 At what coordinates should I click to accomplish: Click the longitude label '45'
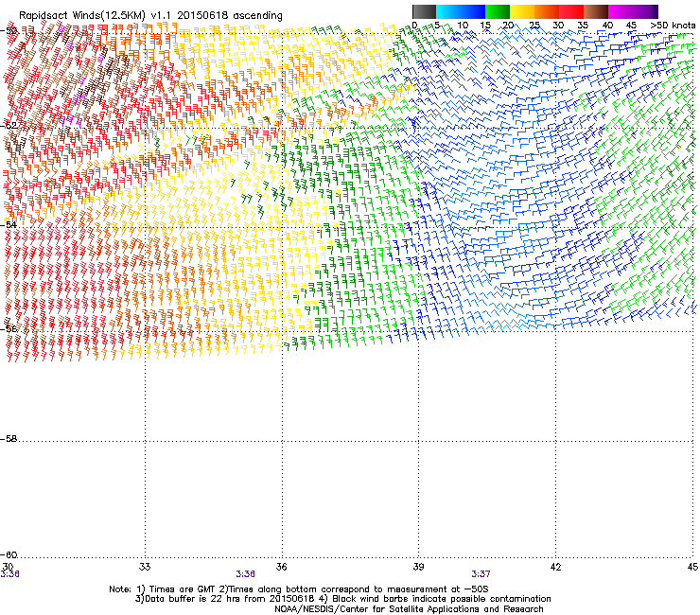(x=692, y=567)
